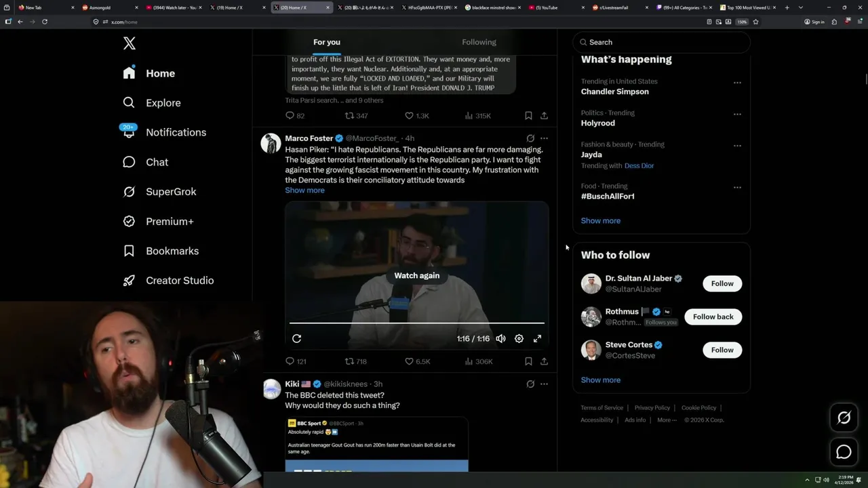Image resolution: width=868 pixels, height=488 pixels.
Task: Reply to the Trump post with 82 replies
Action: tap(295, 116)
